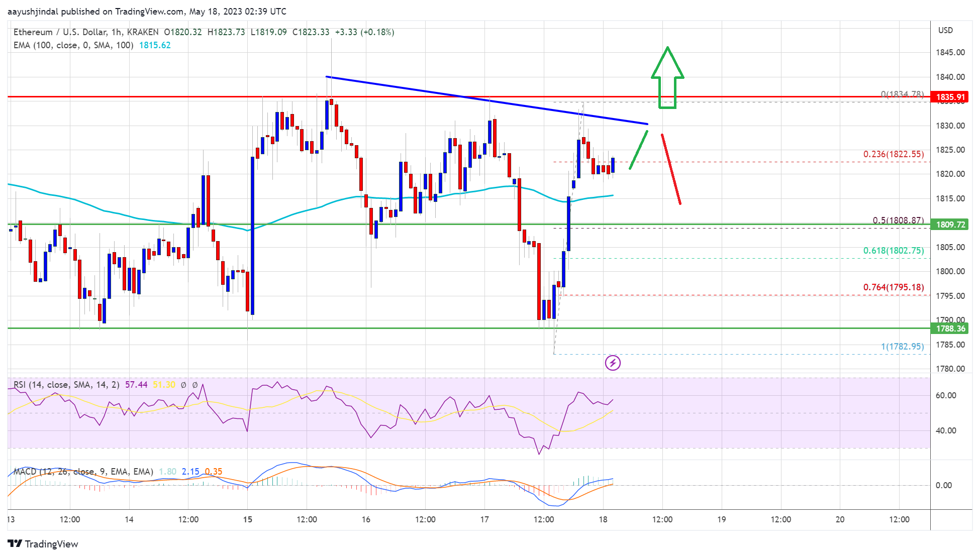This screenshot has width=980, height=557.
Task: Click the first ø symbol in RSI legend
Action: coord(183,385)
